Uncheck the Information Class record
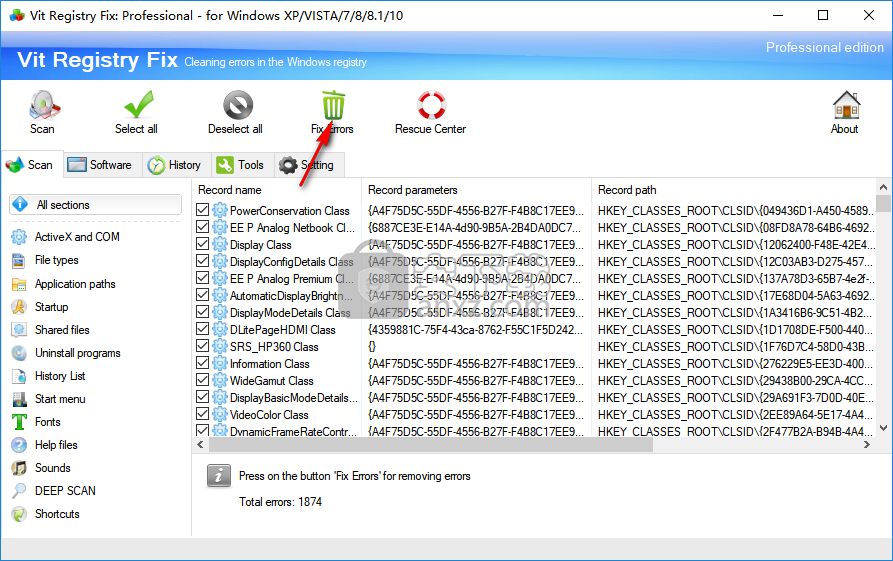Image resolution: width=893 pixels, height=561 pixels. pos(202,363)
